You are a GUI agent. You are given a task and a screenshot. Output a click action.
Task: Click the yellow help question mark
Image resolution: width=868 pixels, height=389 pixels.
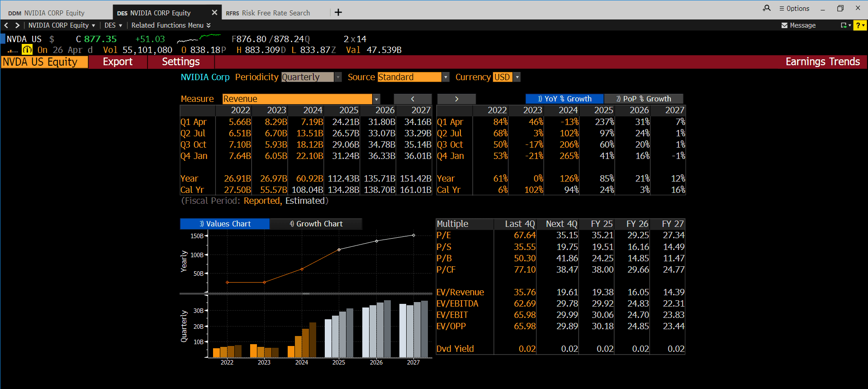click(859, 25)
